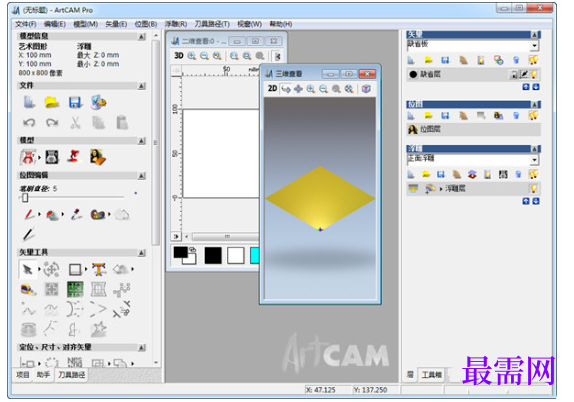The height and width of the screenshot is (402, 574).
Task: Open the 文件(F) menu
Action: click(25, 24)
